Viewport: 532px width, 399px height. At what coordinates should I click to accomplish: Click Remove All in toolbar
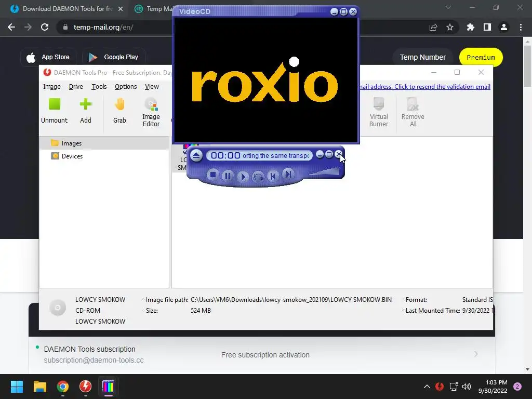click(x=413, y=112)
